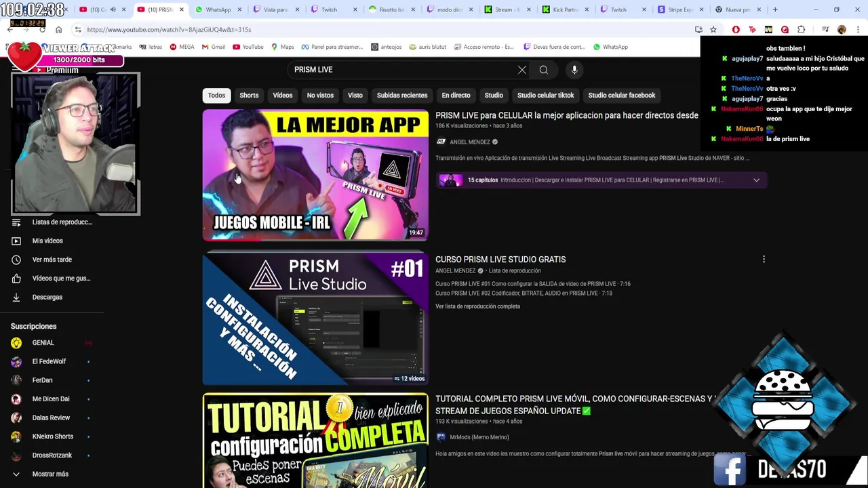The image size is (868, 488).
Task: Open the PRISM LIVE para CELULAR video title
Action: pos(567,116)
